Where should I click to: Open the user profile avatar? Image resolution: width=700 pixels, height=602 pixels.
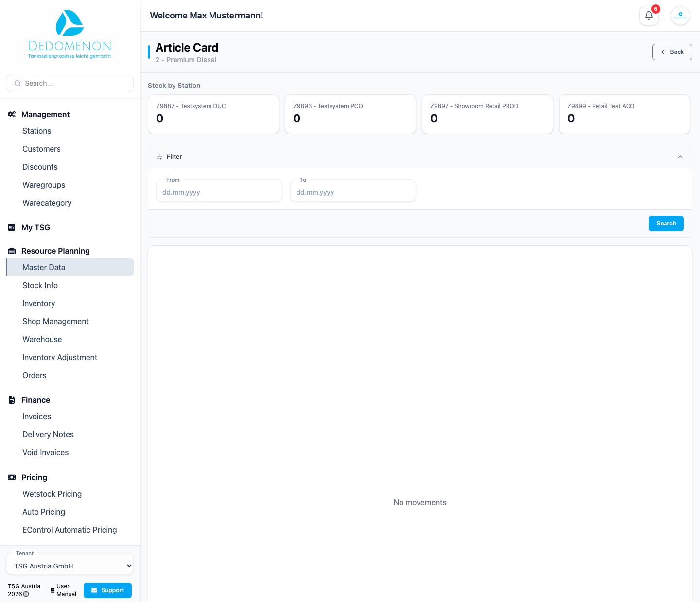point(680,16)
